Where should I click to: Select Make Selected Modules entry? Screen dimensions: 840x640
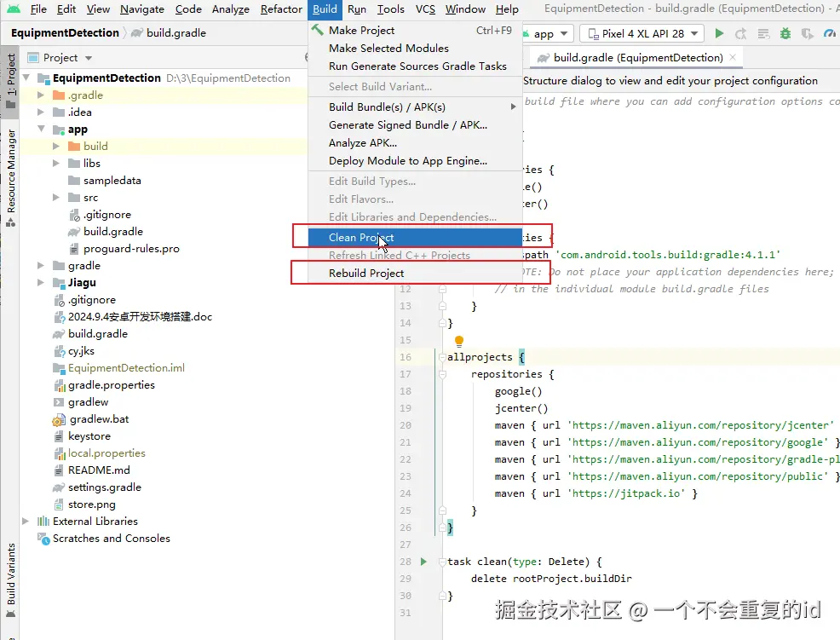click(x=415, y=49)
